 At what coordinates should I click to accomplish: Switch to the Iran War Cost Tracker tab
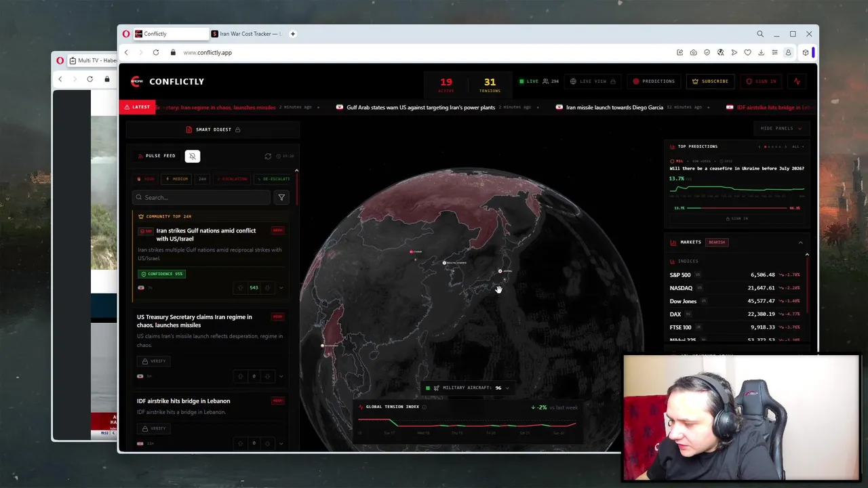pos(248,34)
